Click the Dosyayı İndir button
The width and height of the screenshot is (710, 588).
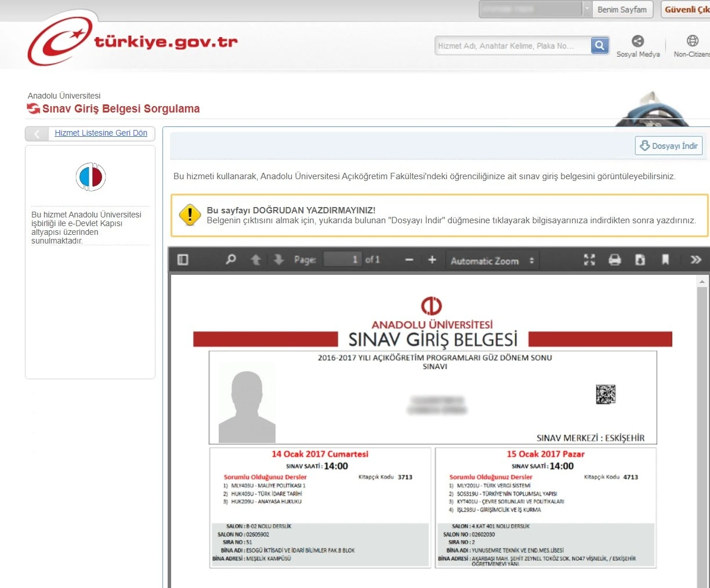[x=669, y=146]
